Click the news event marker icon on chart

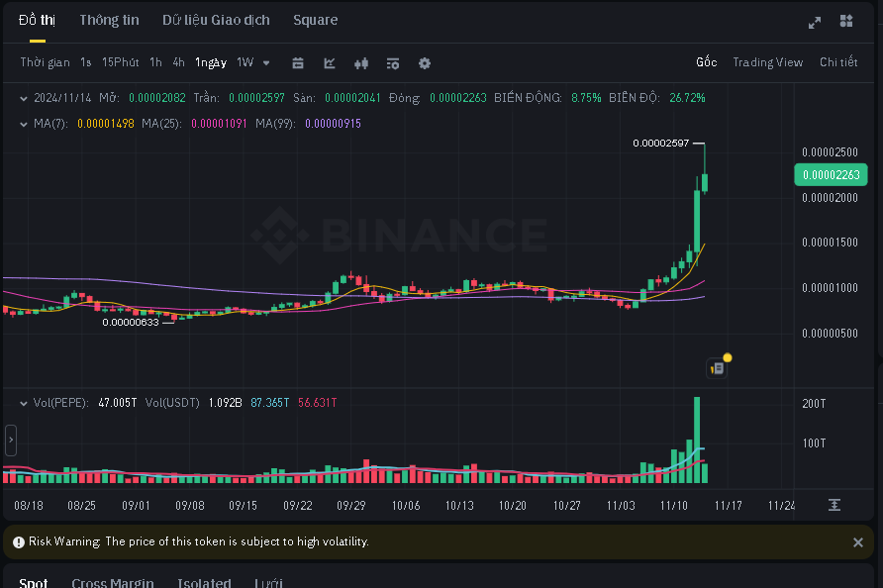pyautogui.click(x=717, y=368)
